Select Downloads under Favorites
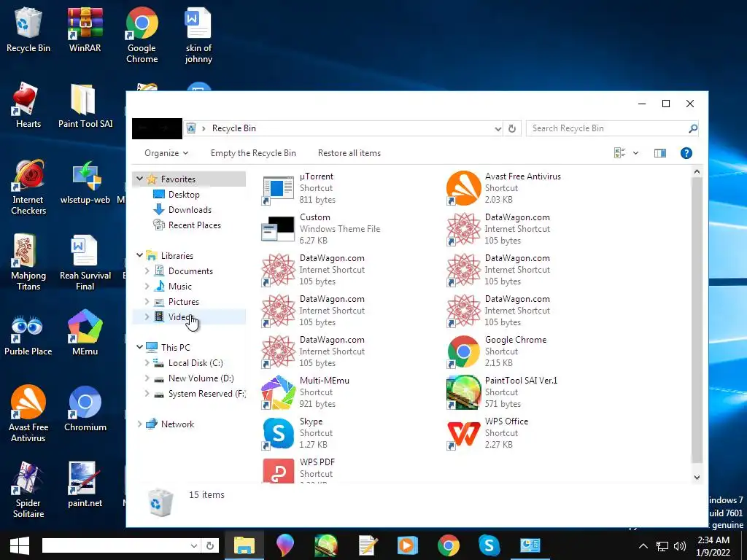 [x=190, y=210]
